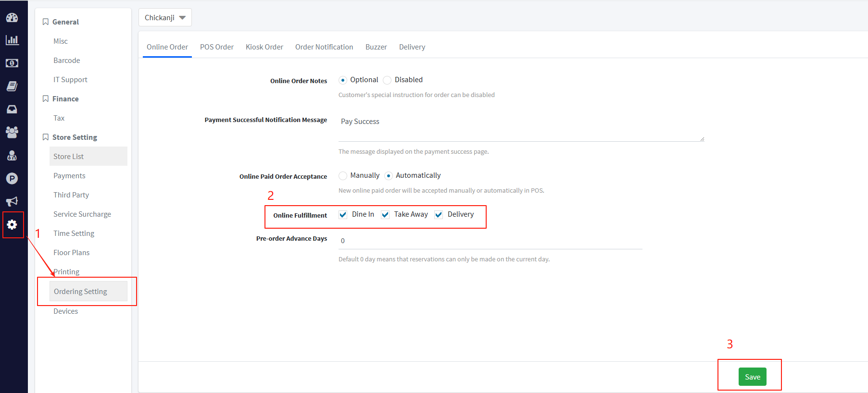Open IT Support settings
868x393 pixels.
point(88,80)
